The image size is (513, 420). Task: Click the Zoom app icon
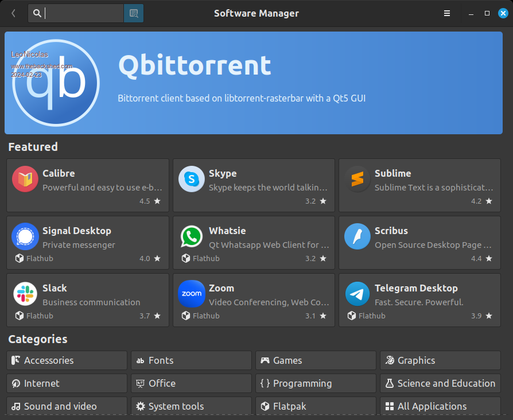point(191,294)
